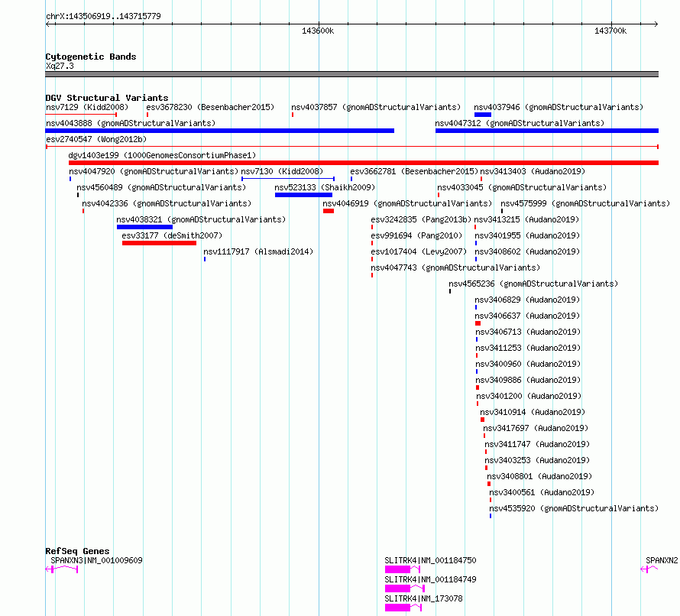The height and width of the screenshot is (616, 680).
Task: Open esv3662781 (Besenbacher2015) entry
Action: coord(414,171)
